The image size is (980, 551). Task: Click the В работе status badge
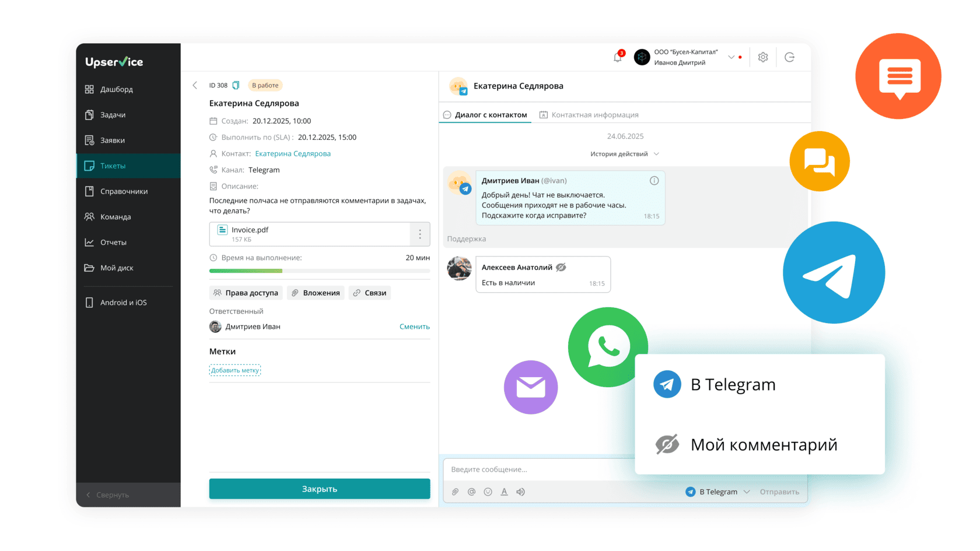coord(265,85)
